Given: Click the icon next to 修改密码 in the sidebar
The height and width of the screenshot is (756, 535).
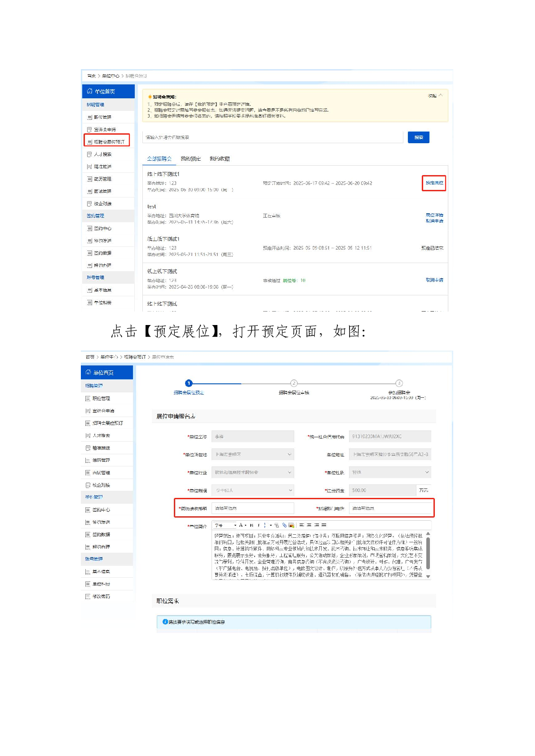Looking at the screenshot, I should tap(88, 596).
